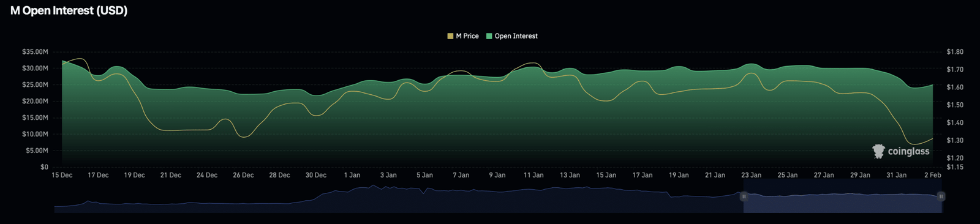Click the $30.00M axis label

[35, 69]
